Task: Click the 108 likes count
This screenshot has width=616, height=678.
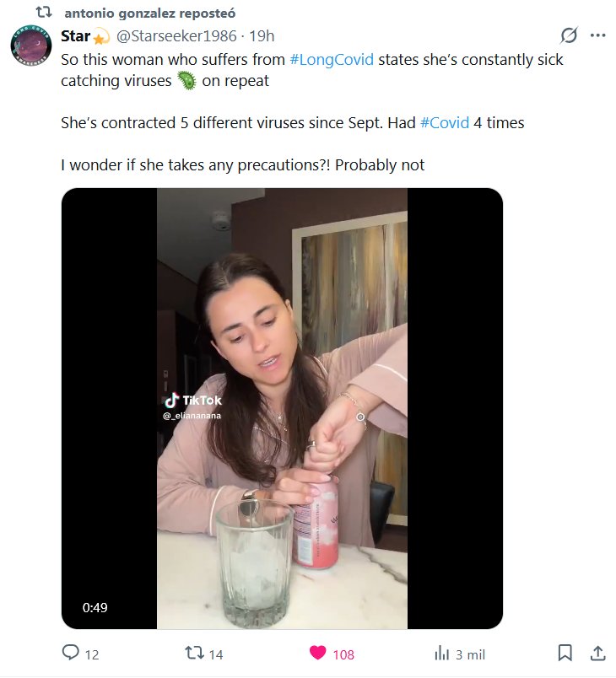Action: 343,654
